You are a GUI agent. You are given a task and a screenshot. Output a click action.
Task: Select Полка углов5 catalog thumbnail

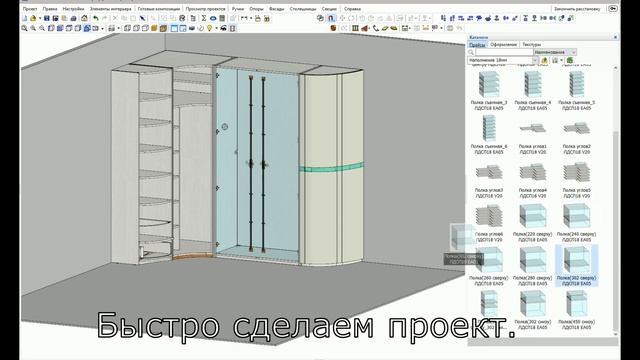pos(576,172)
